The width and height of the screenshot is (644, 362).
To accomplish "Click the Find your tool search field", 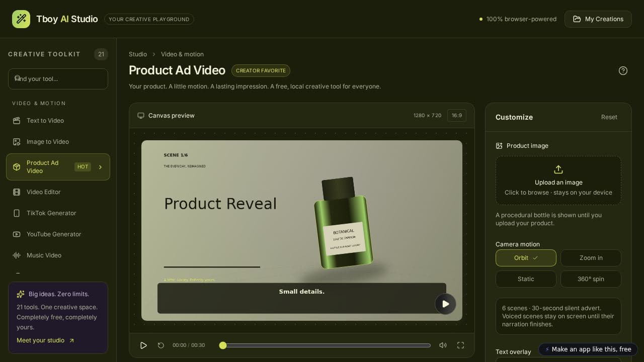I will pos(58,79).
